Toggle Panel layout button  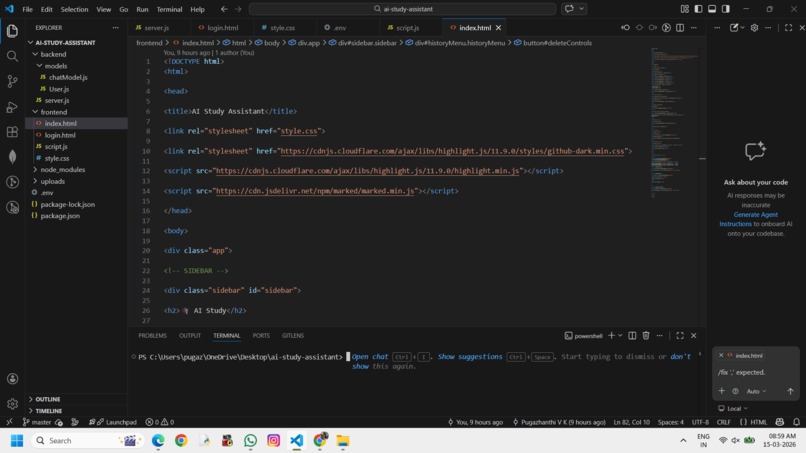[712, 9]
